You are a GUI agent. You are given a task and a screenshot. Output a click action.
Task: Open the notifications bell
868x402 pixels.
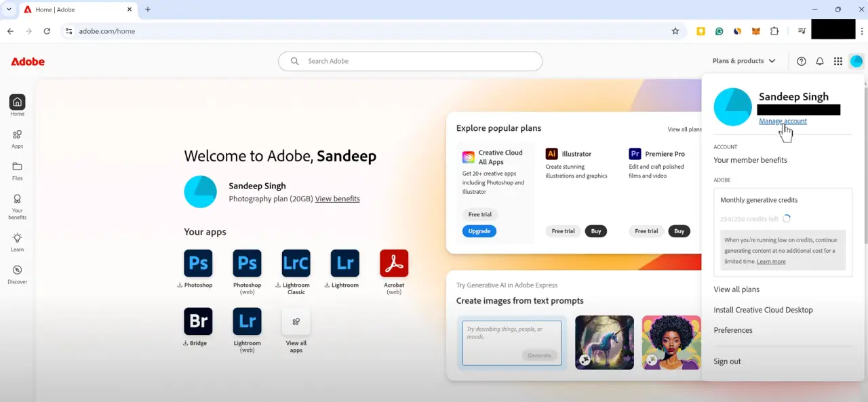pyautogui.click(x=820, y=61)
